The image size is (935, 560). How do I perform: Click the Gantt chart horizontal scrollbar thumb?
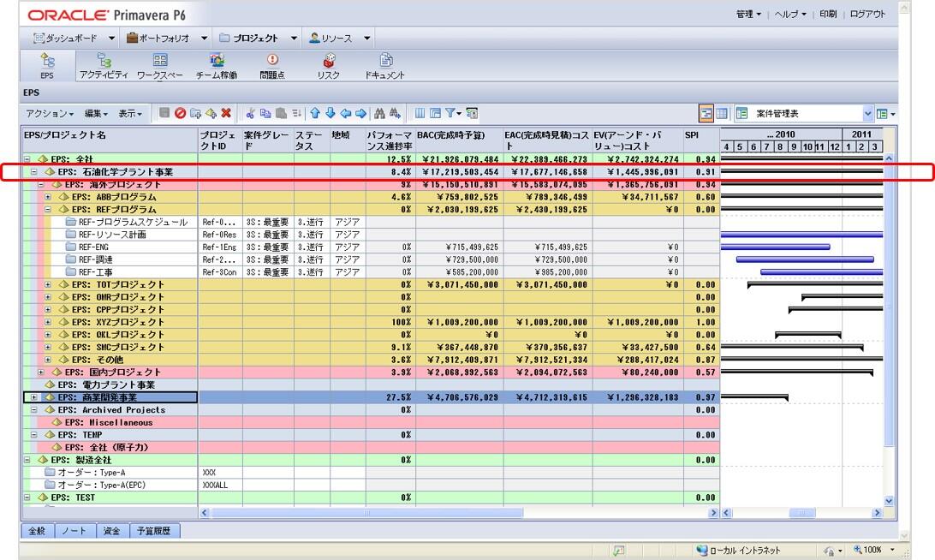pos(802,513)
